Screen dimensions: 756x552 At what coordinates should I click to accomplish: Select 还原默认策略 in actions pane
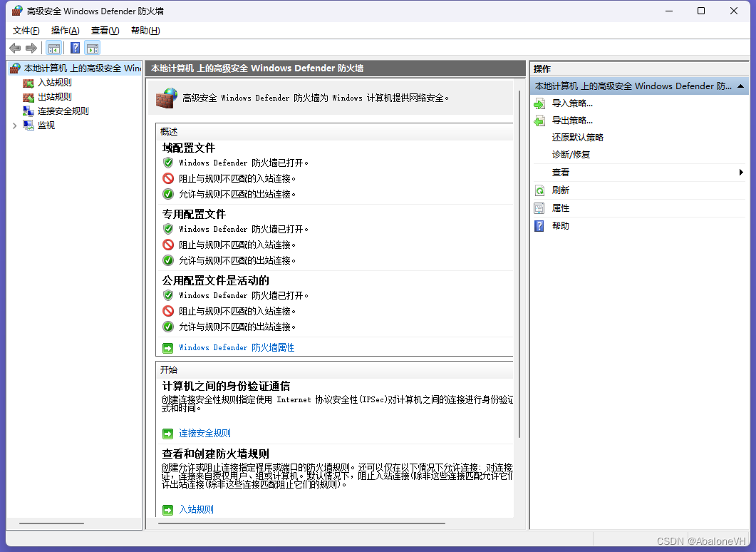pyautogui.click(x=578, y=138)
